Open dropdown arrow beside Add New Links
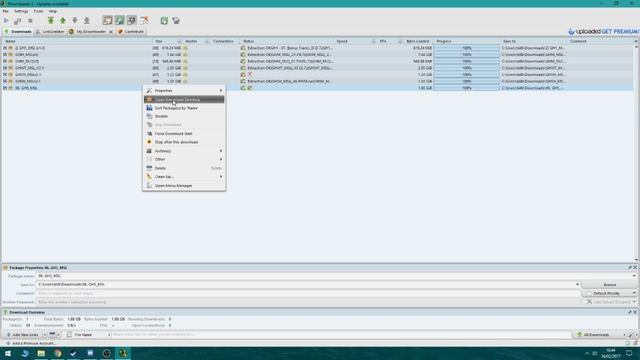The width and height of the screenshot is (640, 360). tap(44, 335)
